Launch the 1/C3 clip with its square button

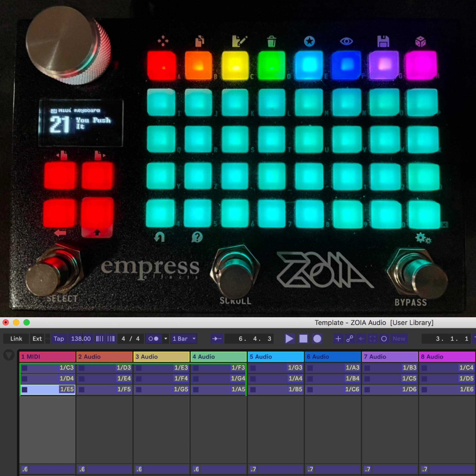tap(24, 368)
